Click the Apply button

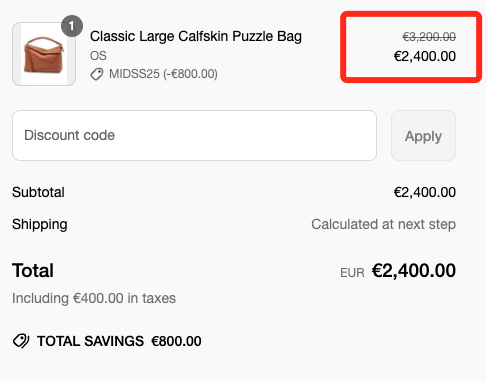[423, 136]
